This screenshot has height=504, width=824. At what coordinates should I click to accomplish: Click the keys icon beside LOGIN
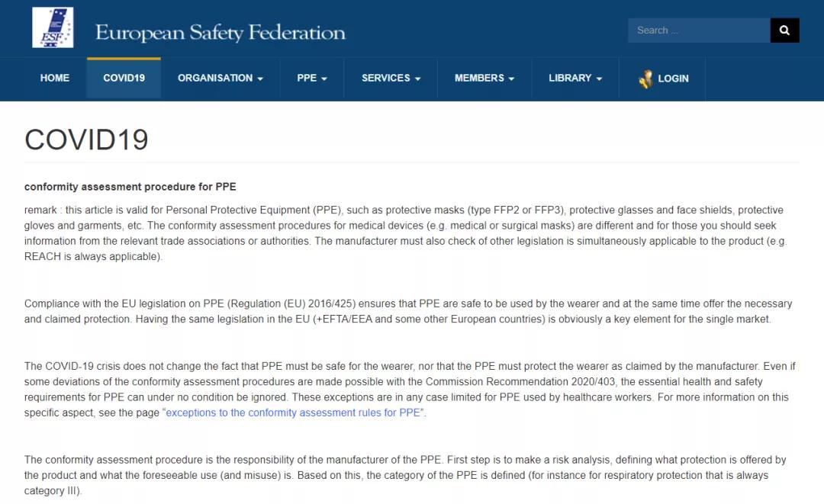(645, 79)
